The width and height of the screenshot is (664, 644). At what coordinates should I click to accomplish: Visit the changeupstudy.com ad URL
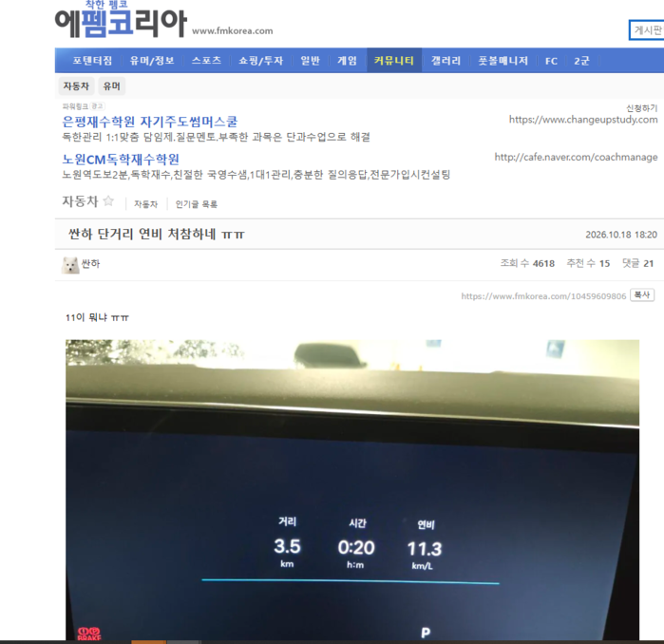(583, 120)
